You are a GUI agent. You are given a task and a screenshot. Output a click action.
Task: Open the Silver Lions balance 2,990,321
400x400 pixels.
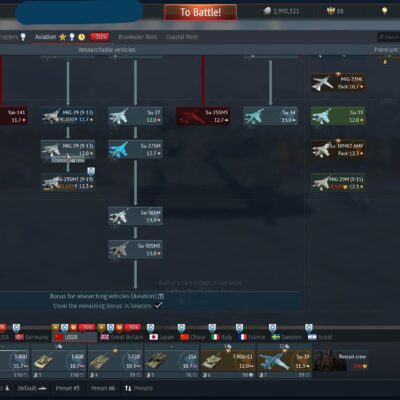281,11
